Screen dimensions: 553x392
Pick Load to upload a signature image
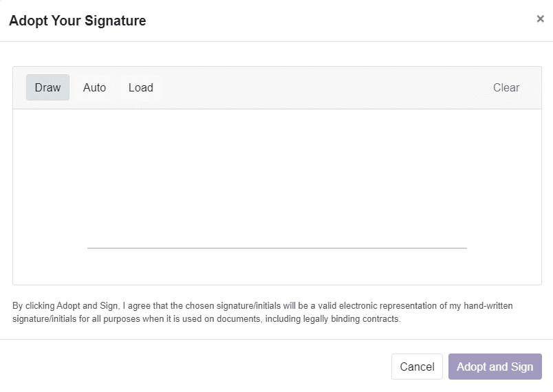click(140, 87)
